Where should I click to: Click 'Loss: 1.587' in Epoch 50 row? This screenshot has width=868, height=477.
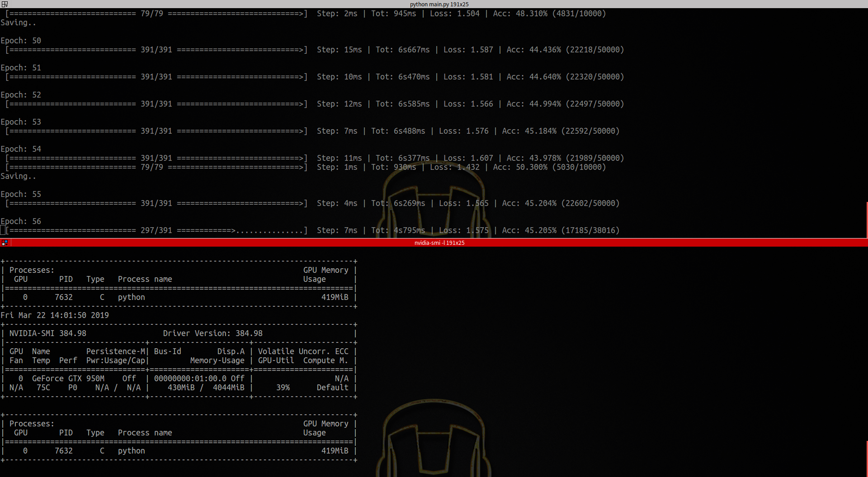click(468, 50)
